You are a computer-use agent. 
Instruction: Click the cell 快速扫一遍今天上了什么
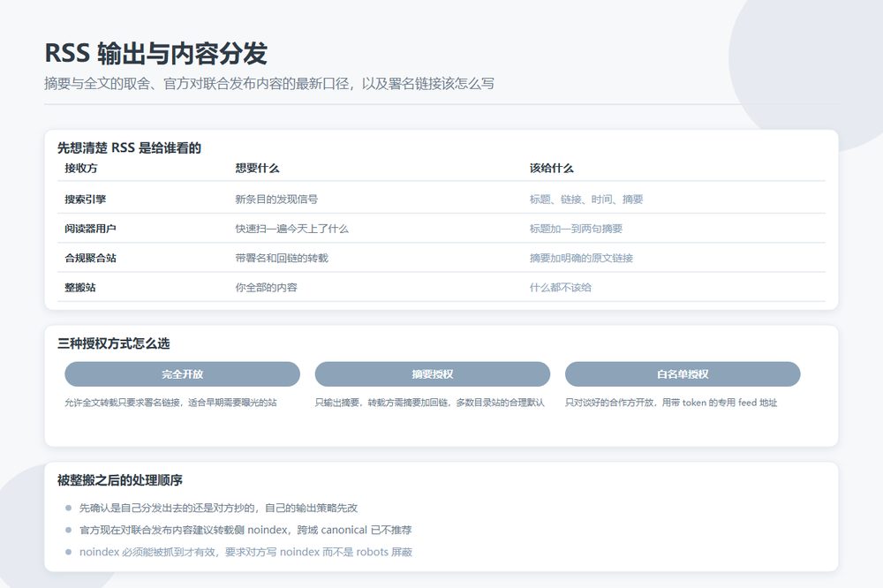pos(291,228)
